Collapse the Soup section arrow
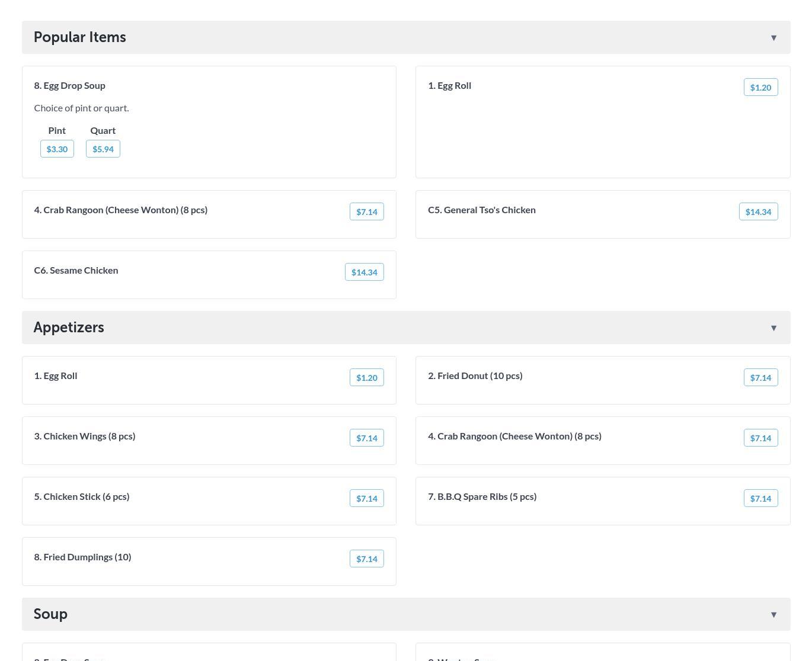The height and width of the screenshot is (661, 812). (x=773, y=615)
